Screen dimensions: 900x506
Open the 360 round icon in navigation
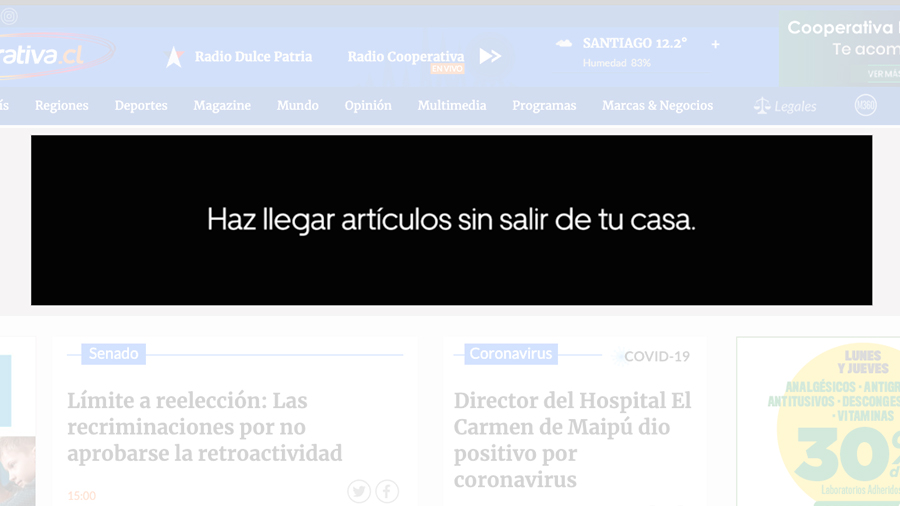click(x=865, y=105)
